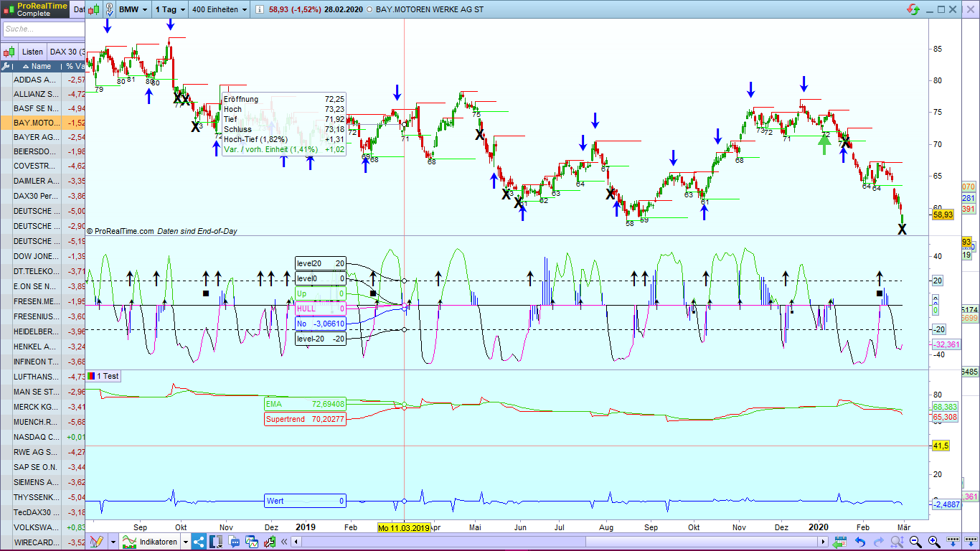The height and width of the screenshot is (551, 980).
Task: Select NASDAQ in the watchlist
Action: point(43,437)
